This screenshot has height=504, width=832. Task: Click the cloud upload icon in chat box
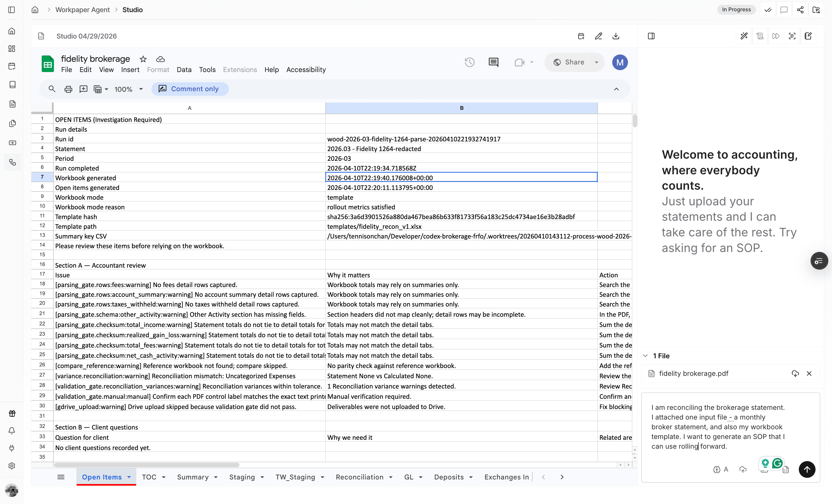pyautogui.click(x=743, y=469)
